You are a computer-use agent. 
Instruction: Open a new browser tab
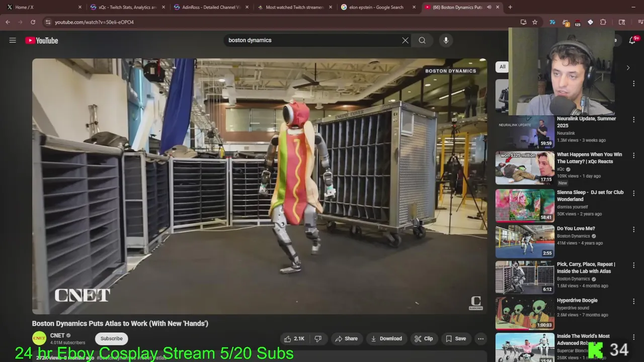(510, 7)
